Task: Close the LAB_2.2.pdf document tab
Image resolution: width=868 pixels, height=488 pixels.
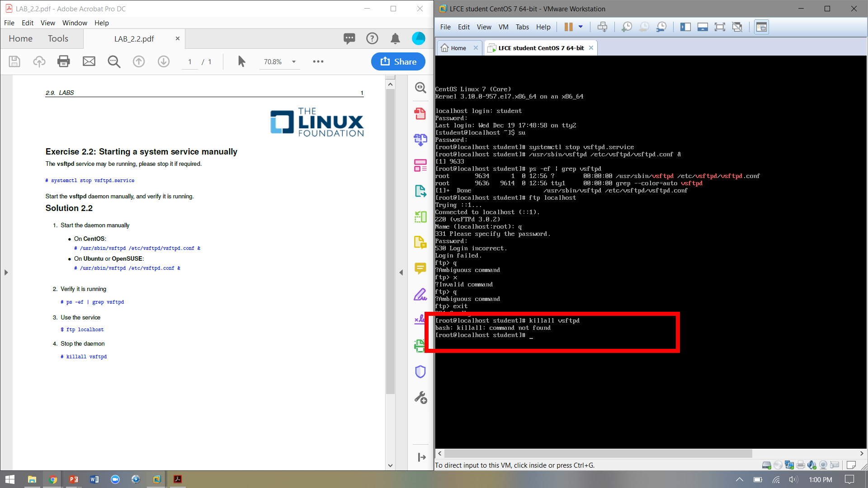Action: point(178,38)
